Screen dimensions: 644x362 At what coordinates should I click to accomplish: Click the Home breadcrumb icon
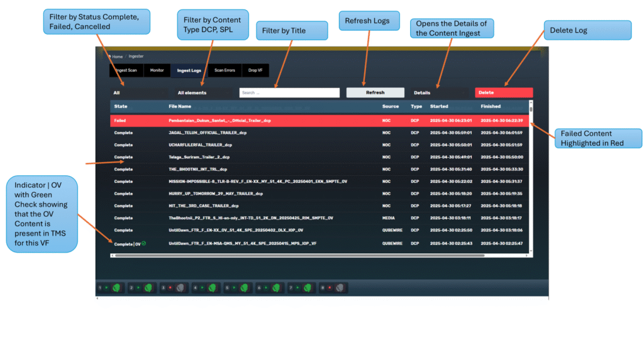(109, 57)
